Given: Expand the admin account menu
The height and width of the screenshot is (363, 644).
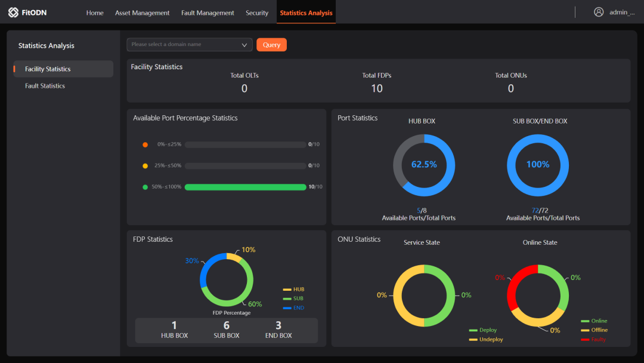Looking at the screenshot, I should point(621,13).
